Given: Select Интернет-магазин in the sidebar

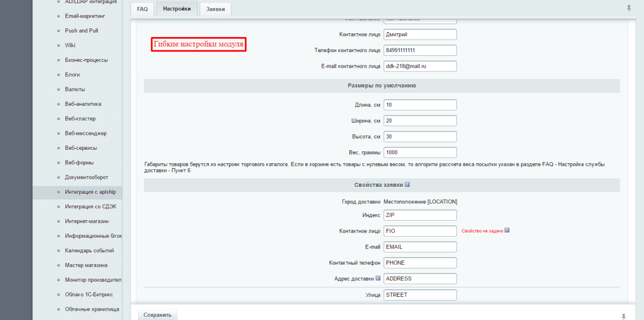Looking at the screenshot, I should pyautogui.click(x=86, y=221).
